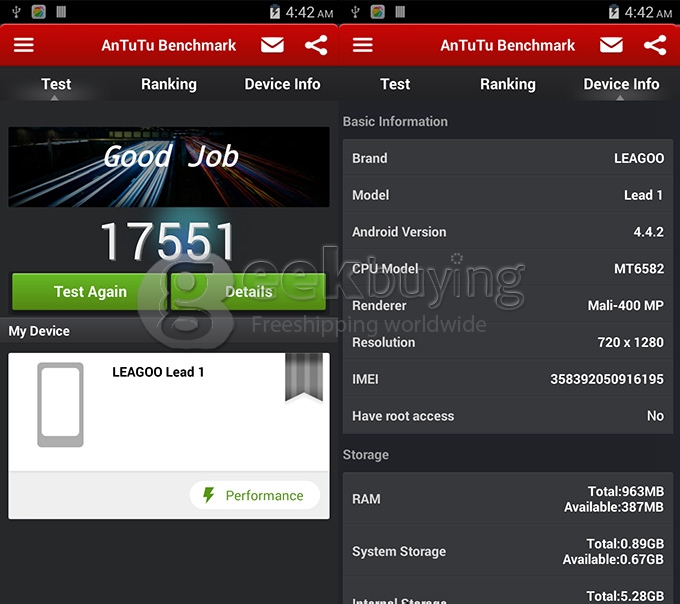Tap gray ribbon badge on LEAGOO card
The height and width of the screenshot is (604, 680).
pyautogui.click(x=304, y=377)
